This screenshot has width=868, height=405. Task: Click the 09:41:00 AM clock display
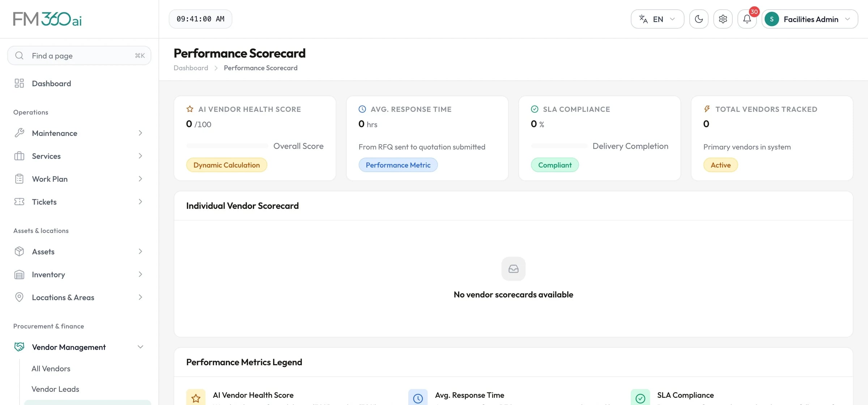pos(200,19)
